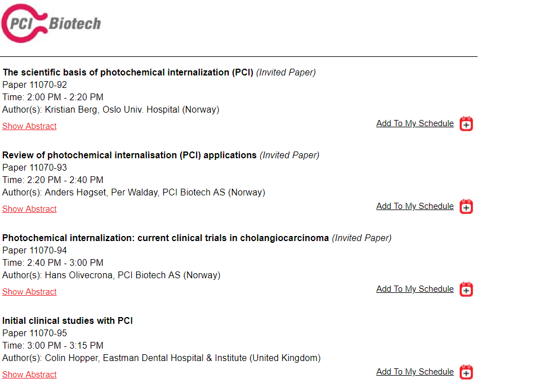Expand abstract of the PCI applications review paper
535x392 pixels.
(29, 209)
